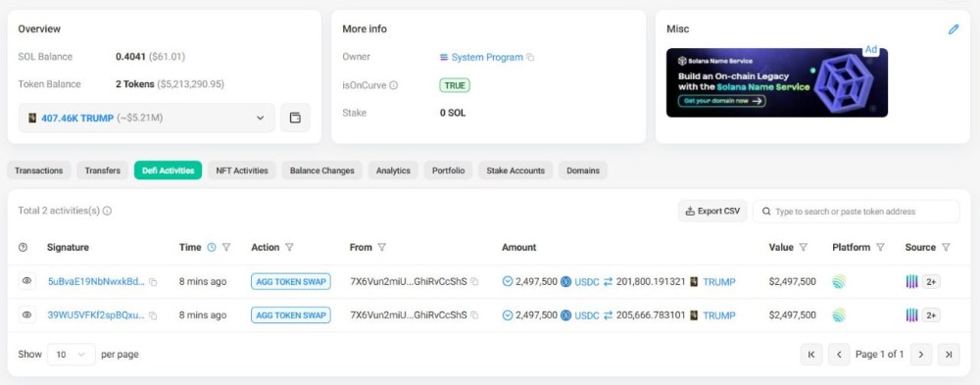Open the Source column filter
This screenshot has height=385, width=980.
click(946, 248)
